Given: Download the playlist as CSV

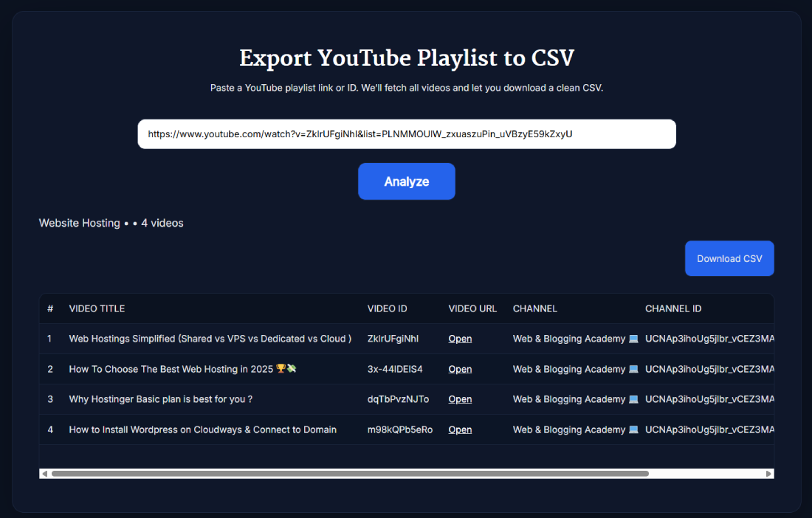Looking at the screenshot, I should click(729, 258).
